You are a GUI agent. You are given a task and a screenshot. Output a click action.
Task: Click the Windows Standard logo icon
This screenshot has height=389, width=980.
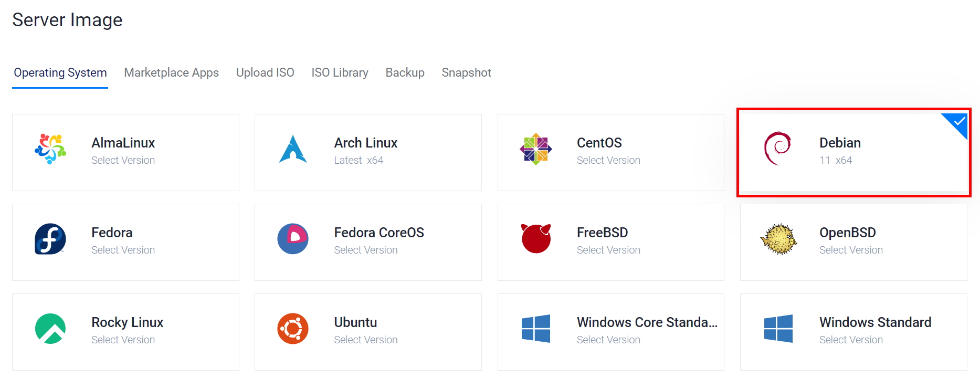[x=778, y=329]
